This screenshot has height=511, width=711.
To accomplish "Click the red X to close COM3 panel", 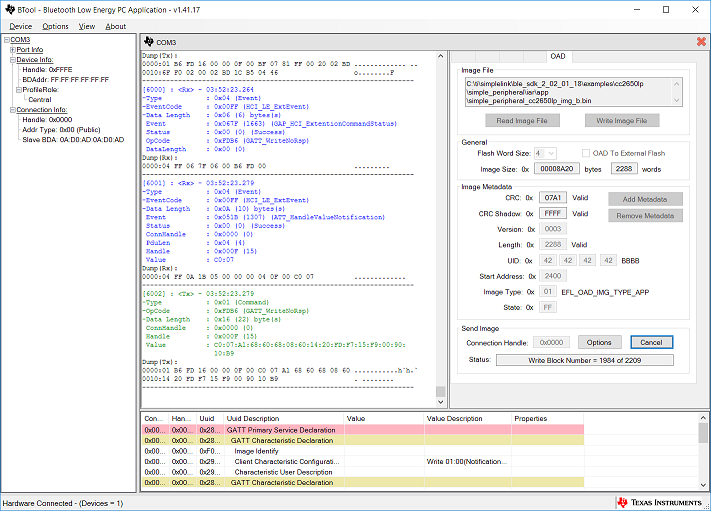I will pos(700,42).
